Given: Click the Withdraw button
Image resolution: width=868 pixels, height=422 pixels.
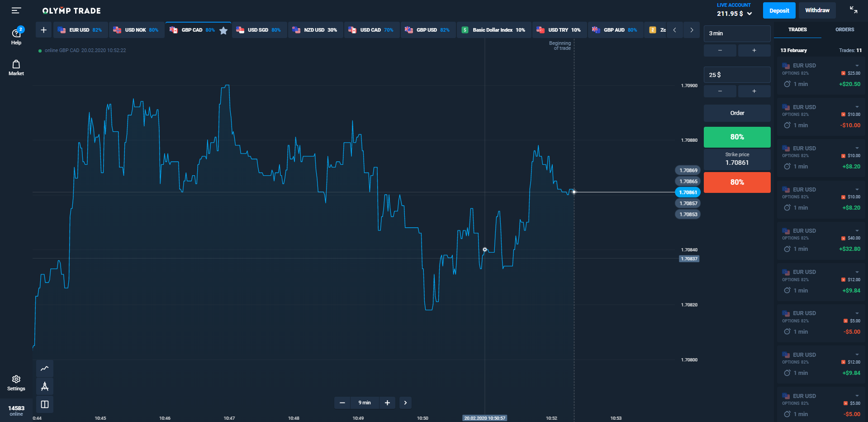Looking at the screenshot, I should pos(817,10).
